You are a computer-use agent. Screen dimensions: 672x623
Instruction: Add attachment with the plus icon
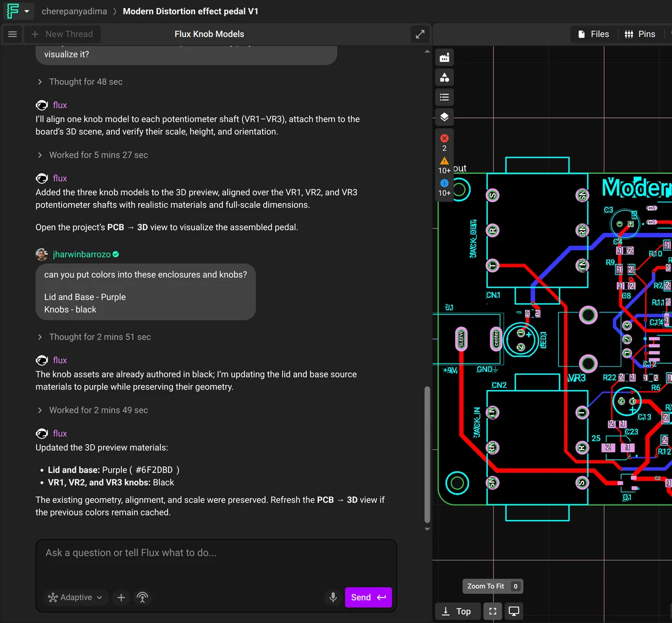(x=121, y=598)
